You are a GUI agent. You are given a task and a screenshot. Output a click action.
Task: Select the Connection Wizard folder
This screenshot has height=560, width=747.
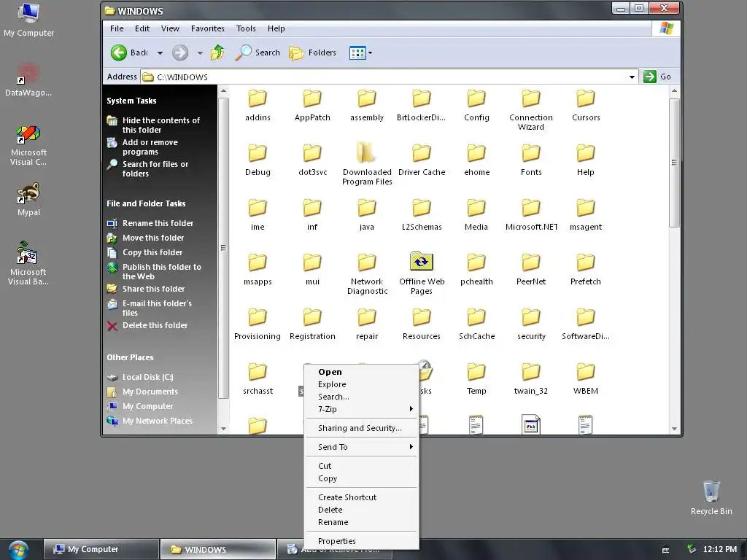click(x=531, y=111)
